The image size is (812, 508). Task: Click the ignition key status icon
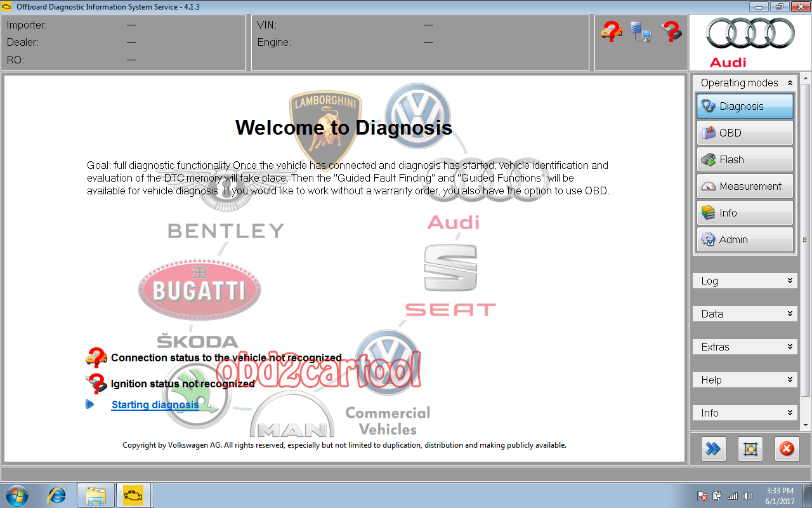pyautogui.click(x=671, y=32)
